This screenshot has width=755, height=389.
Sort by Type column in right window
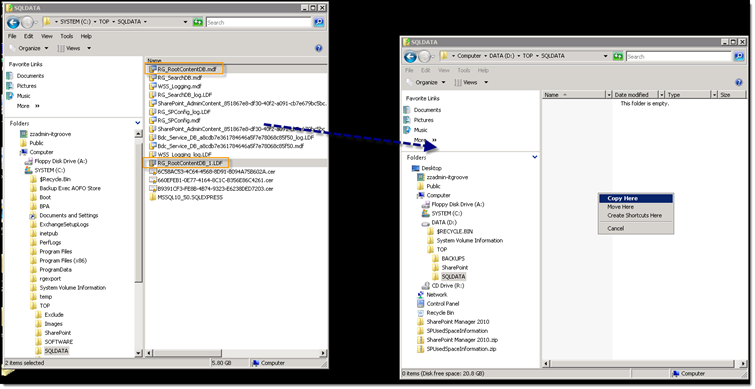pyautogui.click(x=689, y=95)
